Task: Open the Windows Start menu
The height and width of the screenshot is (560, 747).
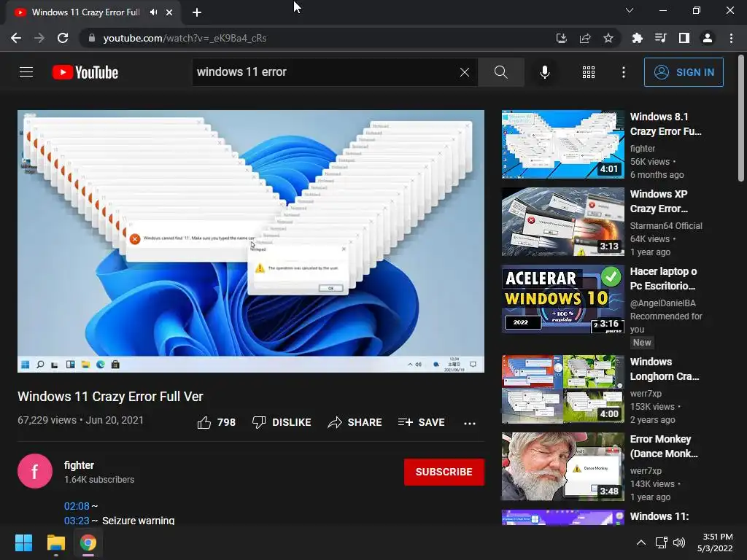Action: coord(23,542)
